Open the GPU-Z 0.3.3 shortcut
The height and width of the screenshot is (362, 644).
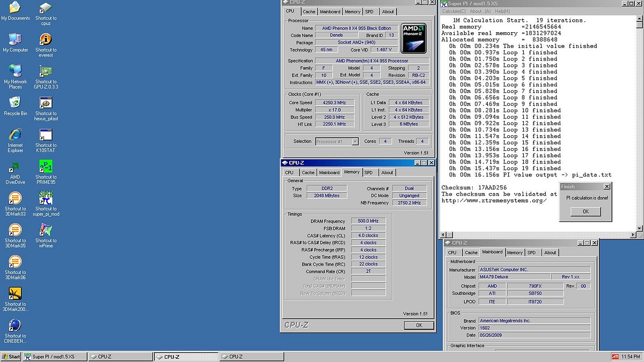click(x=46, y=71)
